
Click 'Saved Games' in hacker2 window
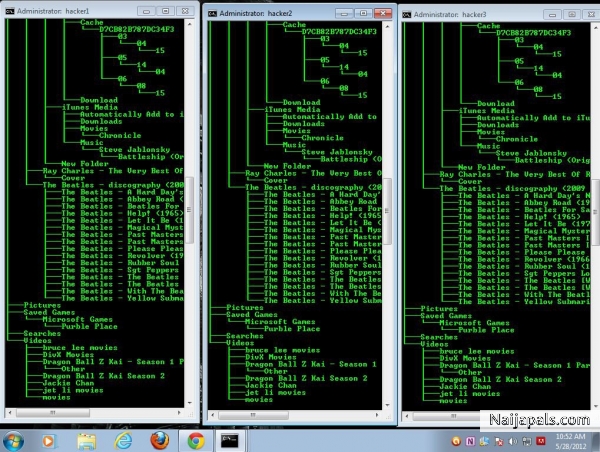tap(252, 315)
